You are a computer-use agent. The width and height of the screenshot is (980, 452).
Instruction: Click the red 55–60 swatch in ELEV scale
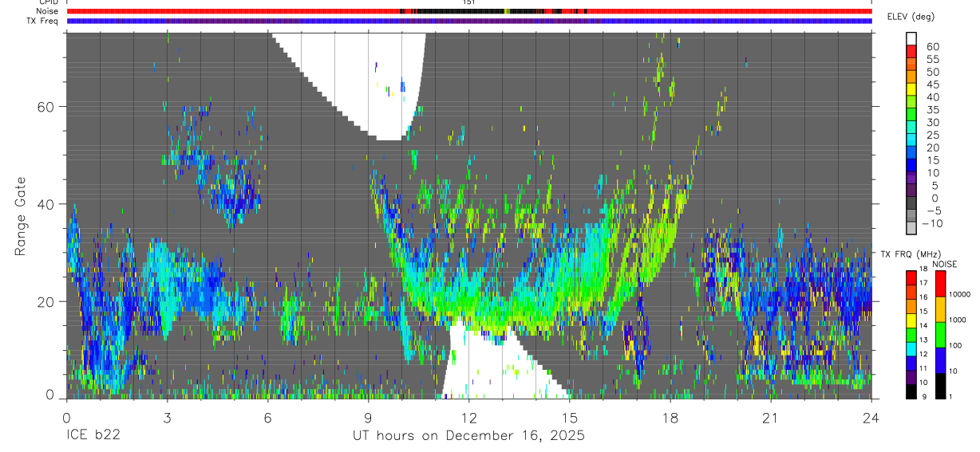911,52
